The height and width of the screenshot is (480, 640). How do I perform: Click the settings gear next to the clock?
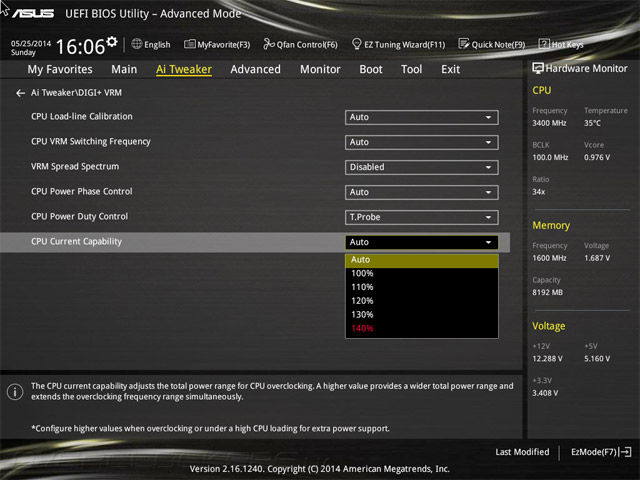111,42
